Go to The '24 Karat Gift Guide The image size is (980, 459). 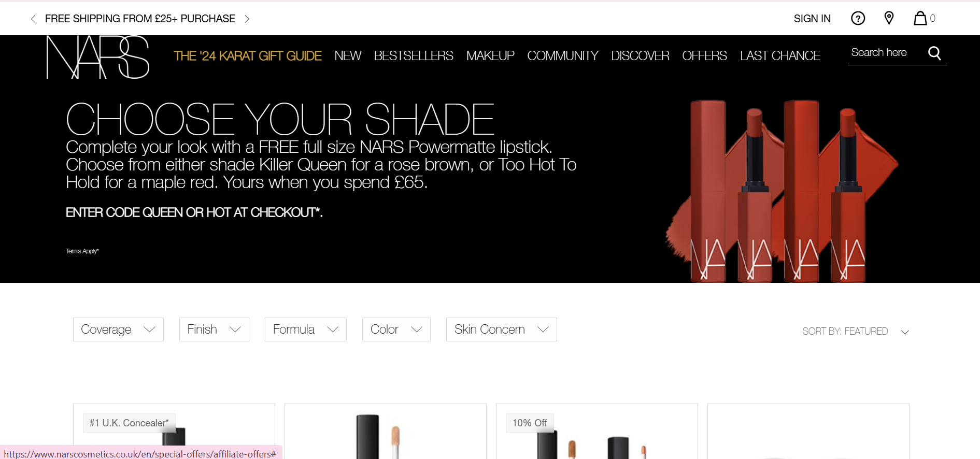coord(248,55)
